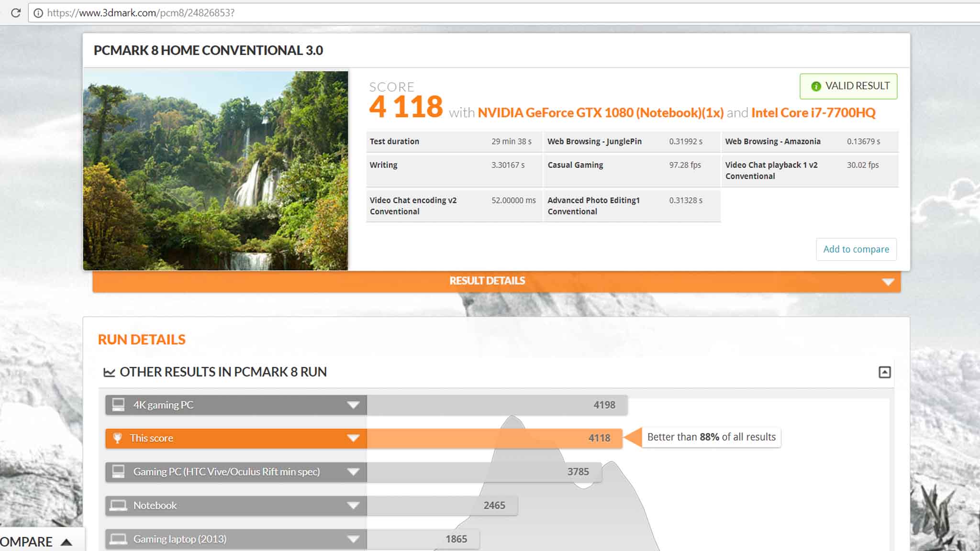
Task: Expand the This score dropdown arrow
Action: [353, 438]
